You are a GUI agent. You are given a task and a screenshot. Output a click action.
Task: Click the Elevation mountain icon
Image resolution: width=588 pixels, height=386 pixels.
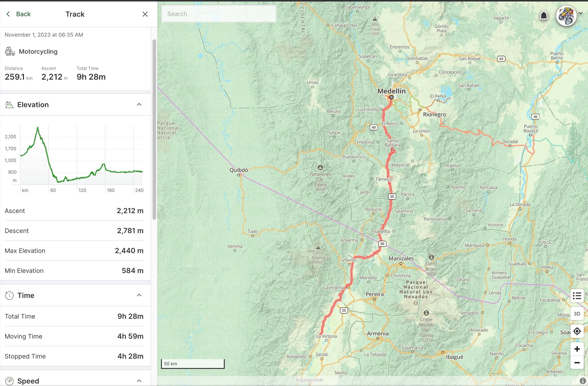9,105
